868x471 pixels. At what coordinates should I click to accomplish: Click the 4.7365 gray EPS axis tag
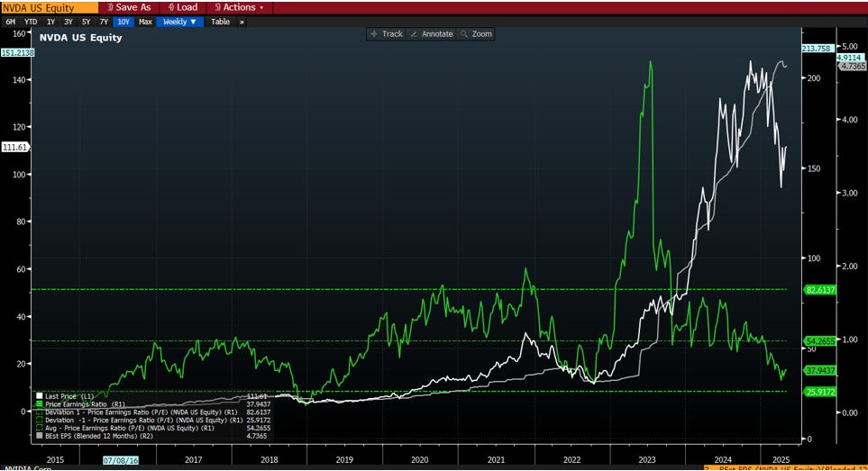(x=853, y=66)
